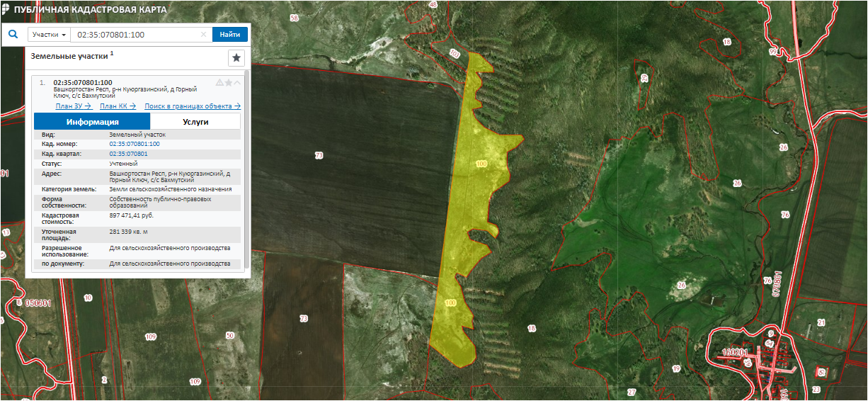Collapse the result card with the chevron
Viewport: 868px width, 401px height.
(237, 83)
